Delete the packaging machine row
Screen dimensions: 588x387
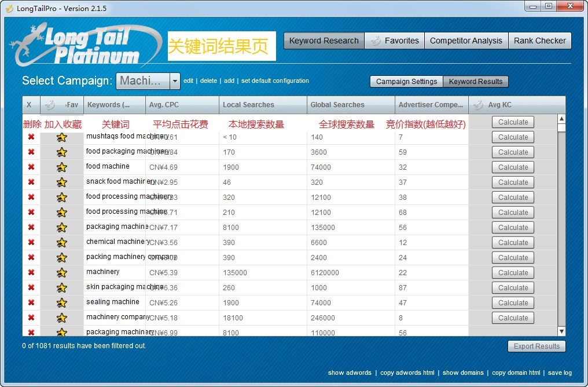pos(31,227)
